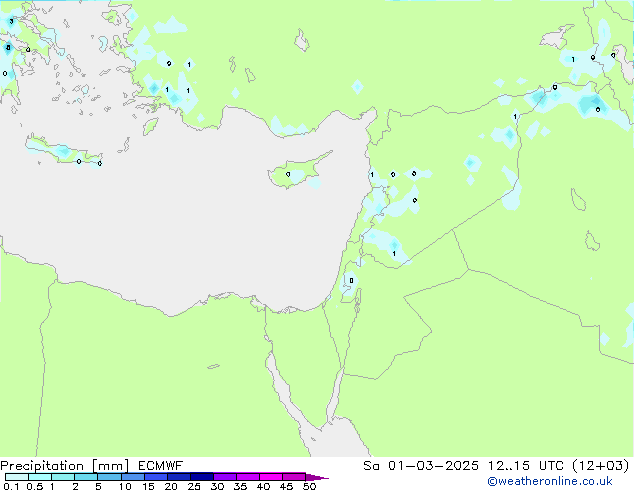
Task: Select the 35–40 mm violet legend swatch
Action: pos(247,477)
